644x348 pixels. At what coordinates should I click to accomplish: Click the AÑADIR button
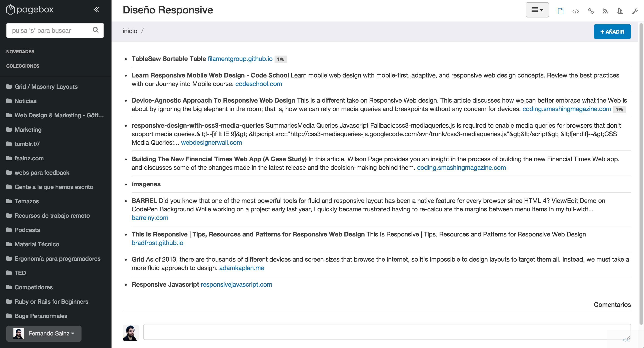coord(612,32)
